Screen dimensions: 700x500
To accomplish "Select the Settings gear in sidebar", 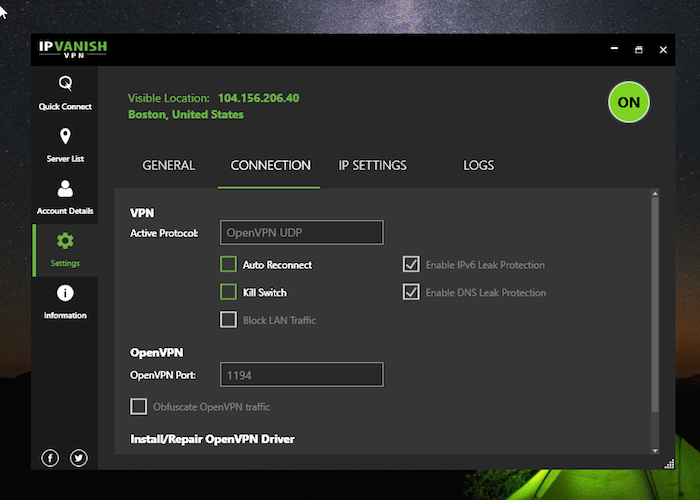I will (x=65, y=250).
